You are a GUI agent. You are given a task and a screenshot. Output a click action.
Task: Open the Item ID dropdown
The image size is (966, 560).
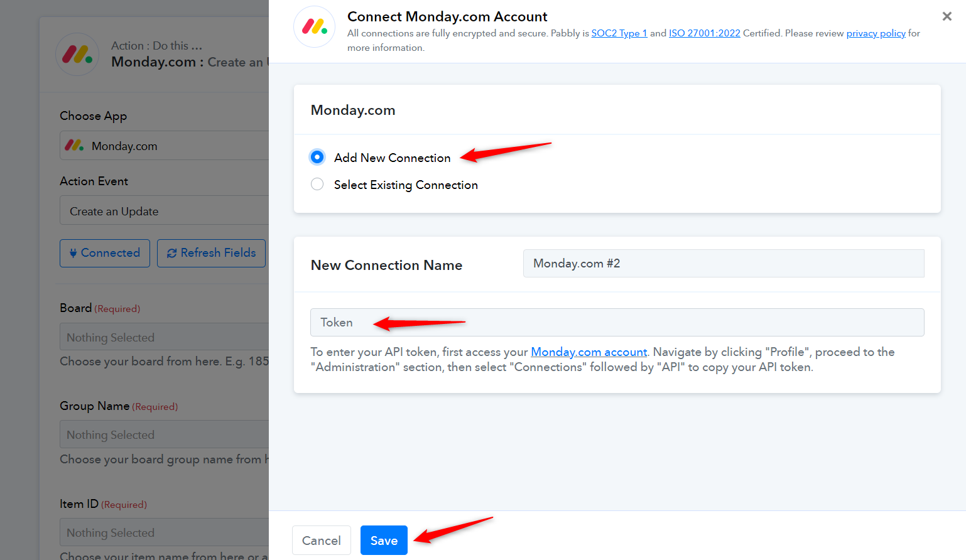pos(165,532)
